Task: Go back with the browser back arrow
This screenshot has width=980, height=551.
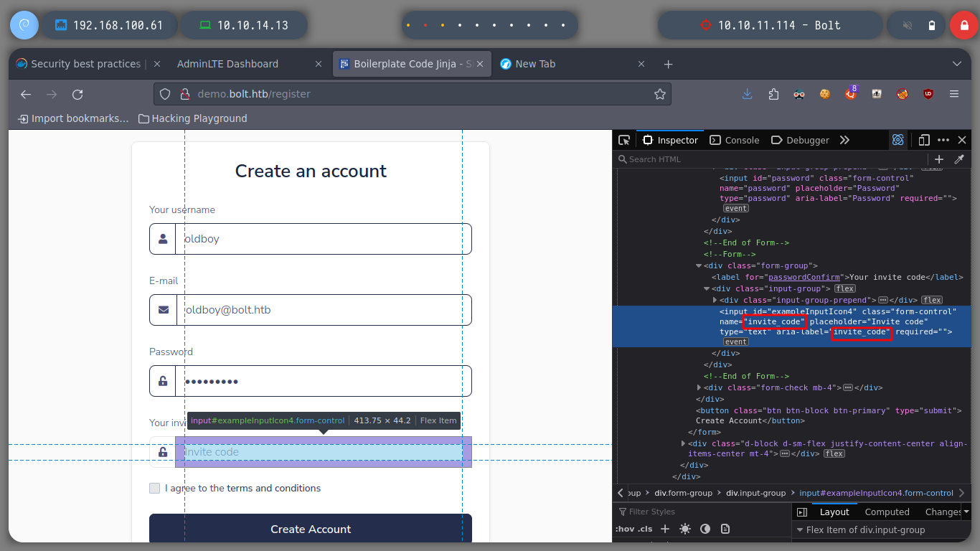Action: [26, 94]
